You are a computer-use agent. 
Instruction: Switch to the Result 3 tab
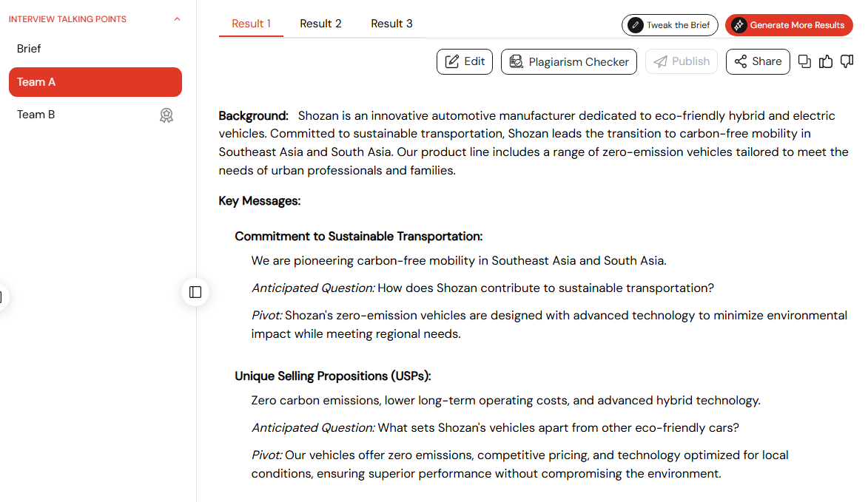[x=391, y=24]
